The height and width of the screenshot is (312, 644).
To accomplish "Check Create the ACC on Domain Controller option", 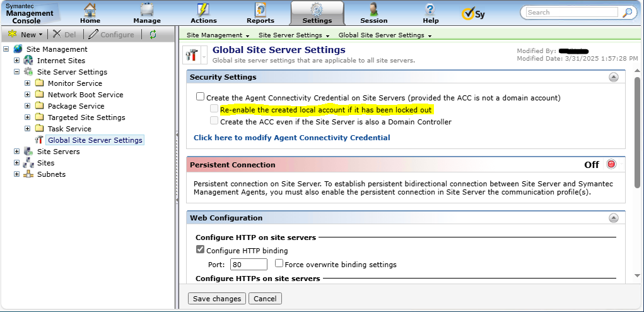I will click(214, 121).
